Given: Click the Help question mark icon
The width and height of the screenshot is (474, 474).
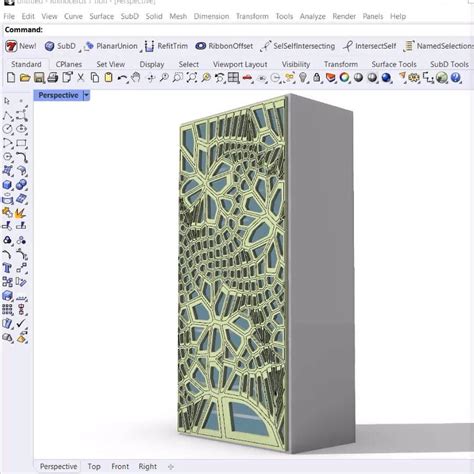Looking at the screenshot, I should [455, 78].
